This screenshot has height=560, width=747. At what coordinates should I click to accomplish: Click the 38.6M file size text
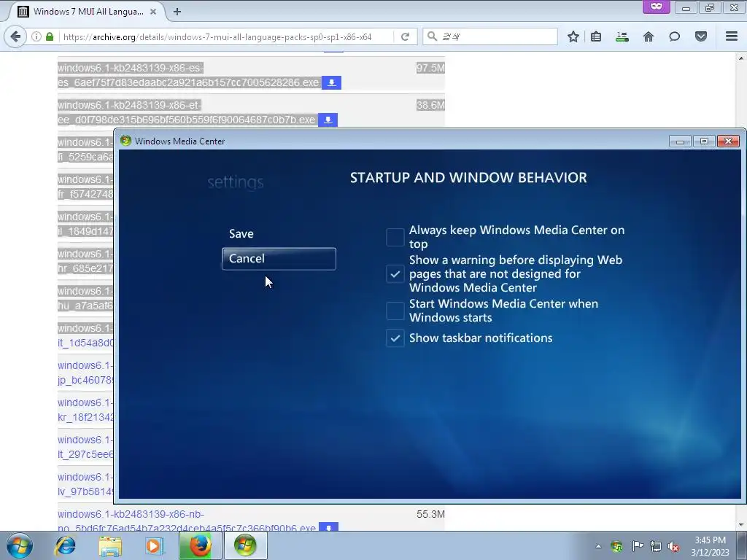[430, 105]
